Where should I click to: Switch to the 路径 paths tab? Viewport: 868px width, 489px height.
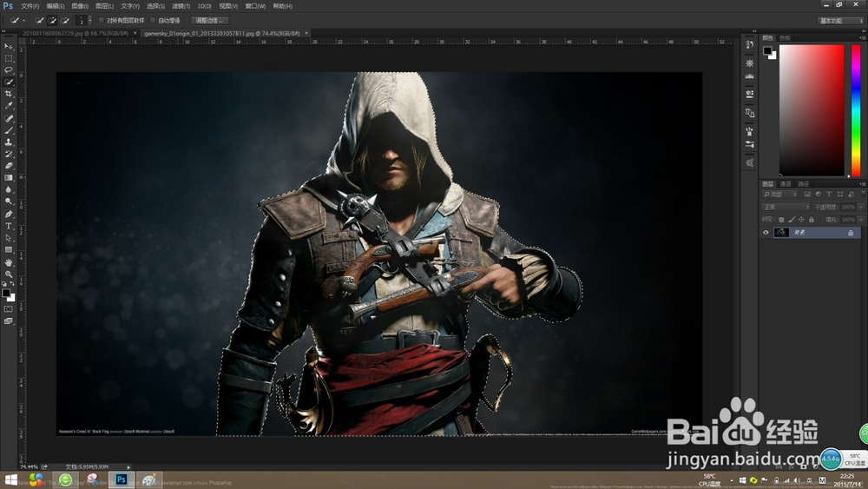[x=804, y=184]
